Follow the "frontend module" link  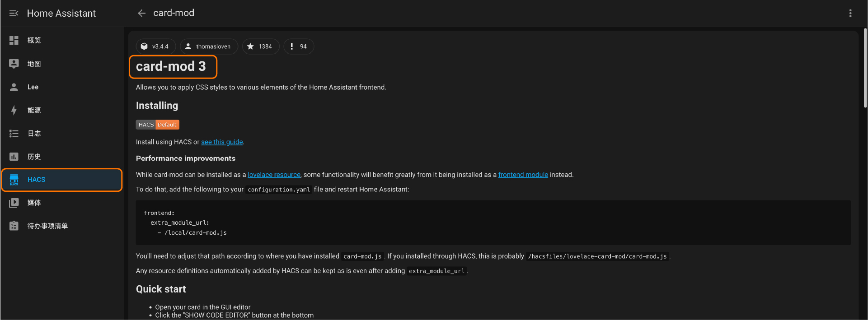coord(523,175)
